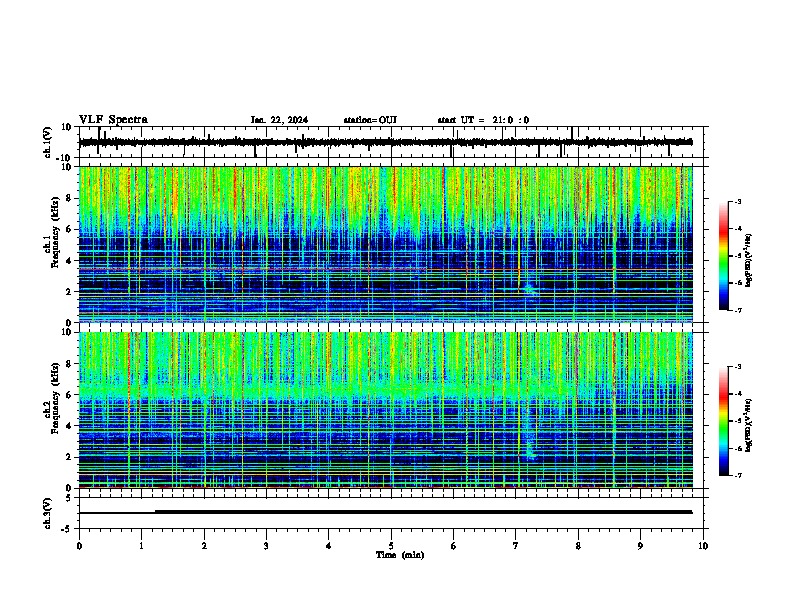The width and height of the screenshot is (792, 612).
Task: Click the time axis tick label "1"
Action: tap(141, 546)
